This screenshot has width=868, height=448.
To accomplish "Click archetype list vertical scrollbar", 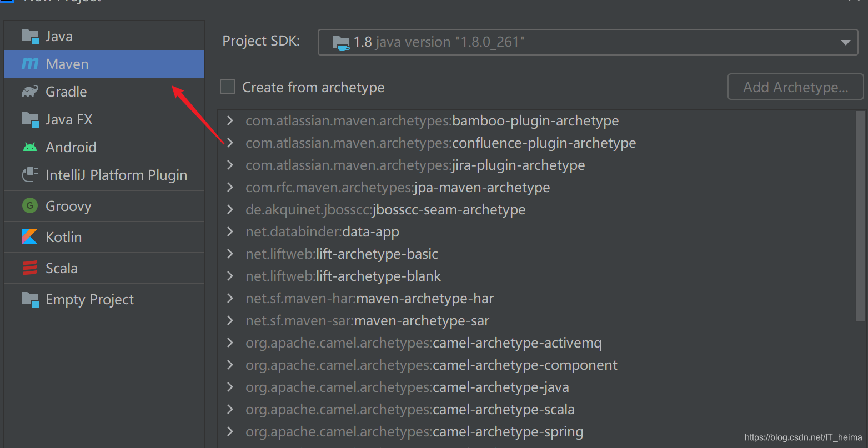I will click(861, 215).
